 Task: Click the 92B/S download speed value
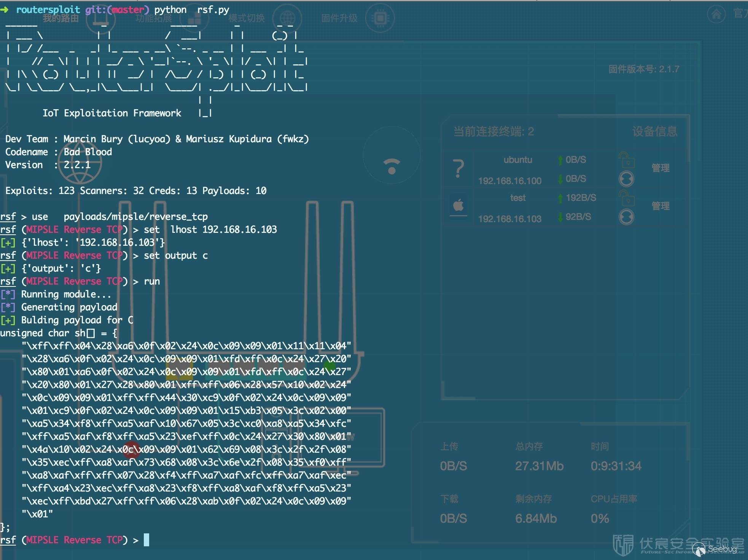tap(578, 217)
